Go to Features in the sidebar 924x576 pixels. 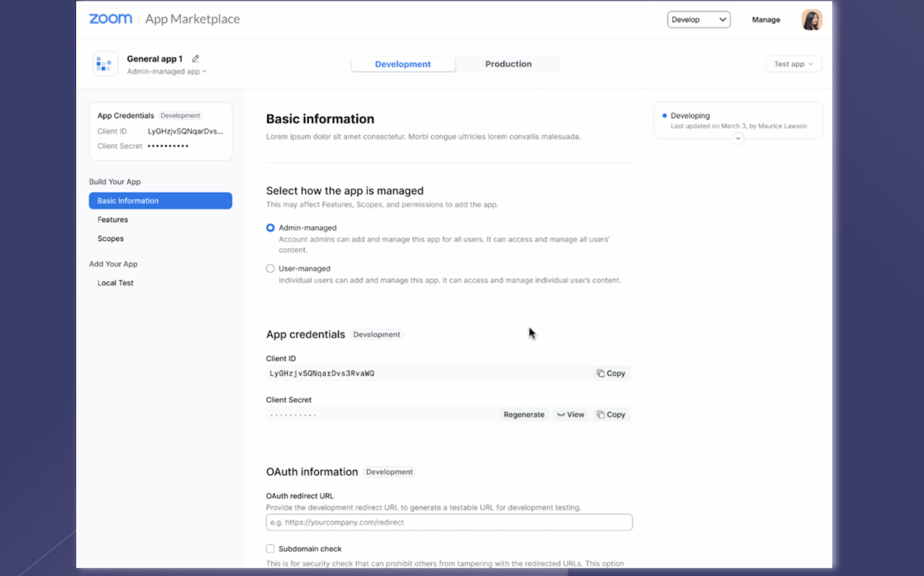click(x=113, y=219)
